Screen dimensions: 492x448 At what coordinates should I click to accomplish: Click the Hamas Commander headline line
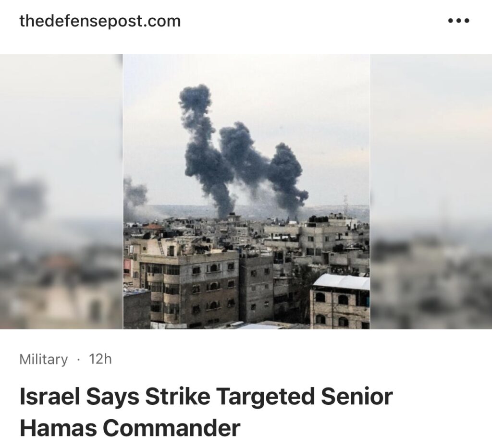coord(130,428)
